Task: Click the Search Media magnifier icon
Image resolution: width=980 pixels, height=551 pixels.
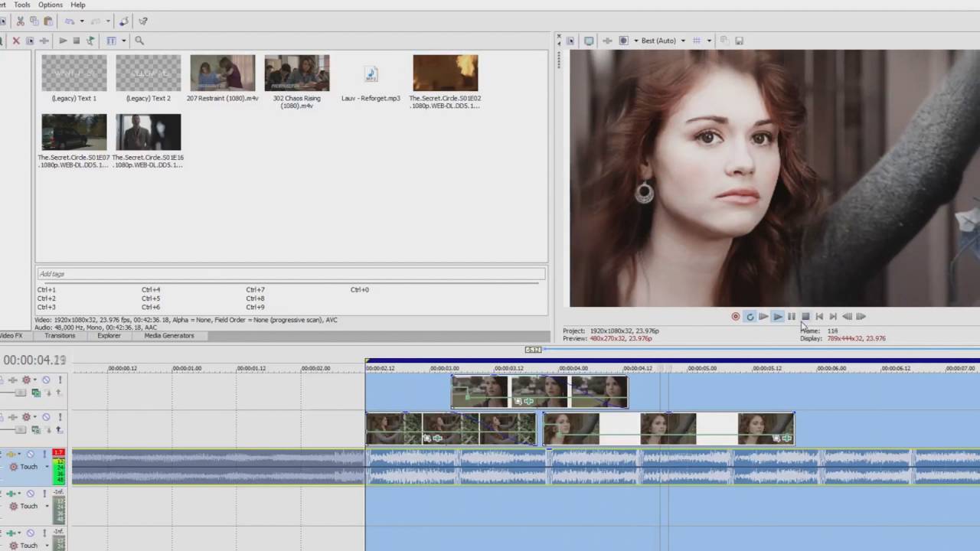Action: pos(139,41)
